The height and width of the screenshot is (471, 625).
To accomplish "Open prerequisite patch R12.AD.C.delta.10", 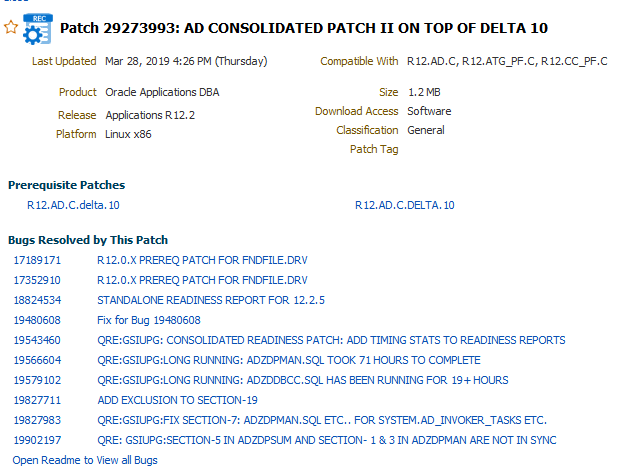I will point(73,205).
